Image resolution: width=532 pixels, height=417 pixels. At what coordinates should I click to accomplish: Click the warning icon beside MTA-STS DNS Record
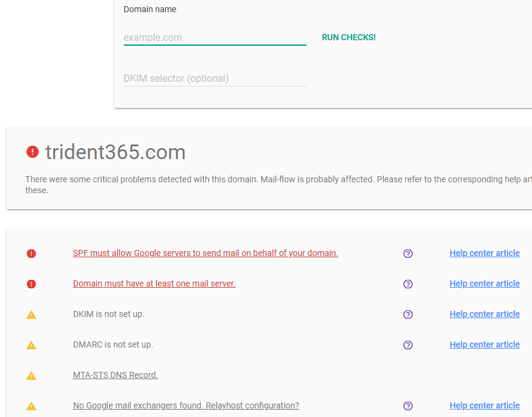coord(32,376)
